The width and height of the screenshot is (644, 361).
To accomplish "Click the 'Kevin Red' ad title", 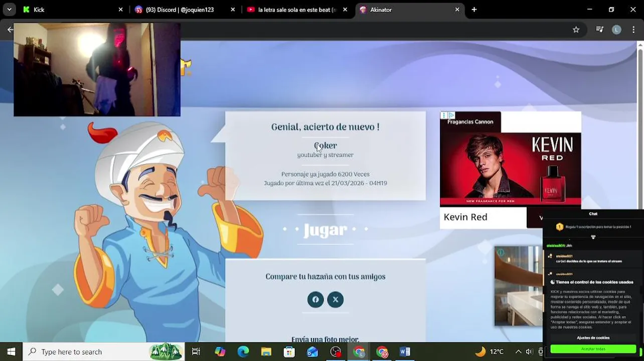I will coord(465,217).
